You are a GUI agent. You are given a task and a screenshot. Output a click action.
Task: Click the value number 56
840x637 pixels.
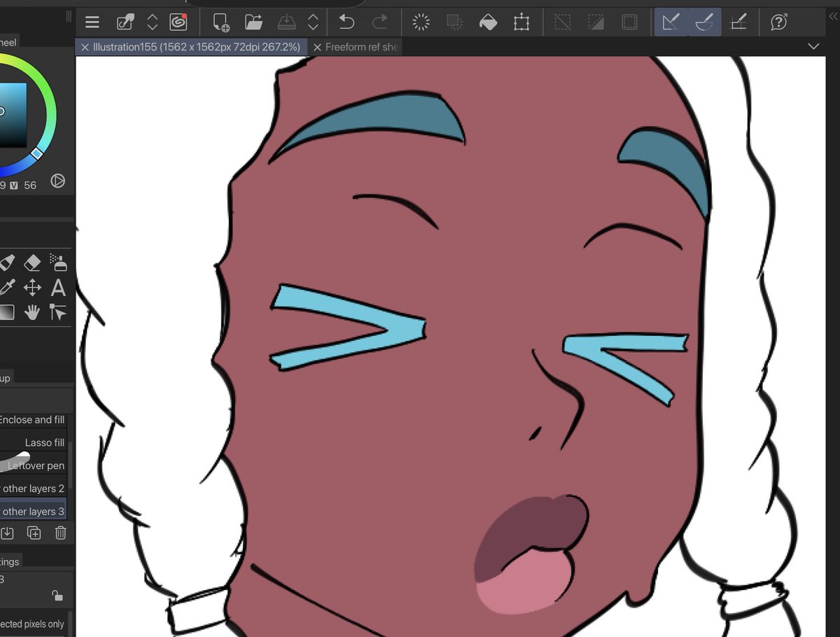click(30, 185)
